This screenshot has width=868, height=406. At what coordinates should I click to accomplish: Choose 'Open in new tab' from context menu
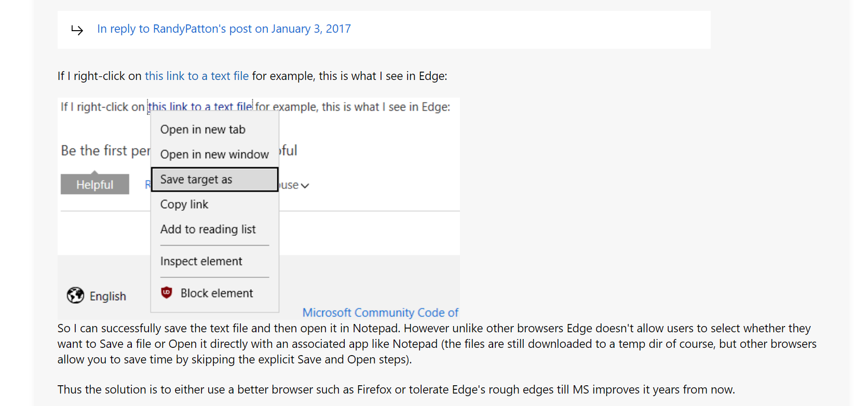pos(202,130)
